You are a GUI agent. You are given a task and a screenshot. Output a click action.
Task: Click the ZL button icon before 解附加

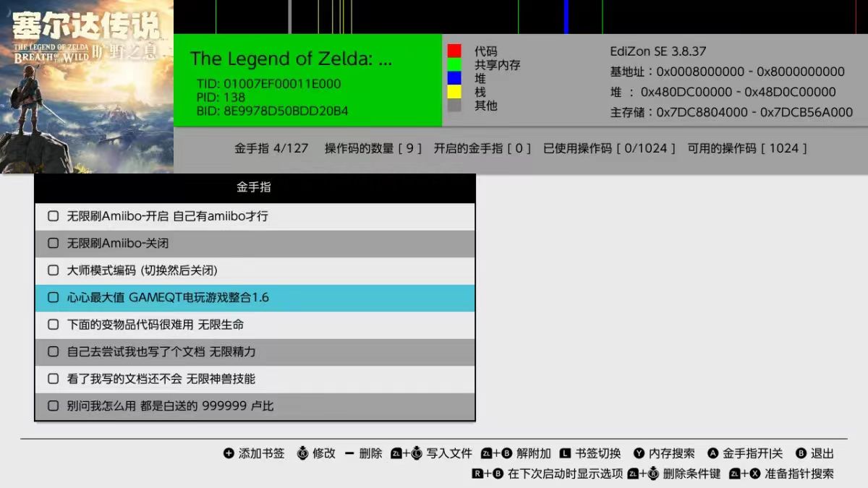coord(486,453)
